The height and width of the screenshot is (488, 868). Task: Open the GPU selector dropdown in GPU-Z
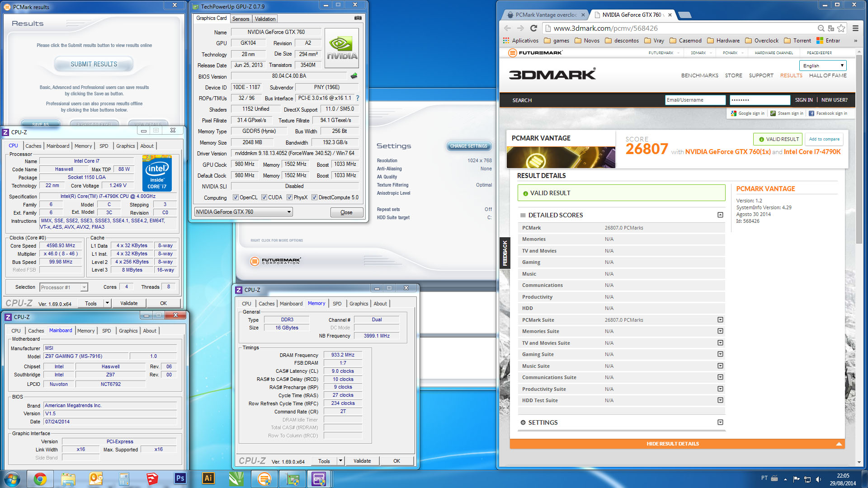(243, 211)
